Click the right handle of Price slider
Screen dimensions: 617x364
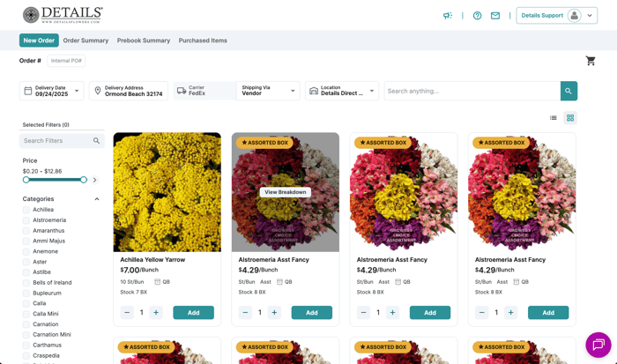[84, 180]
